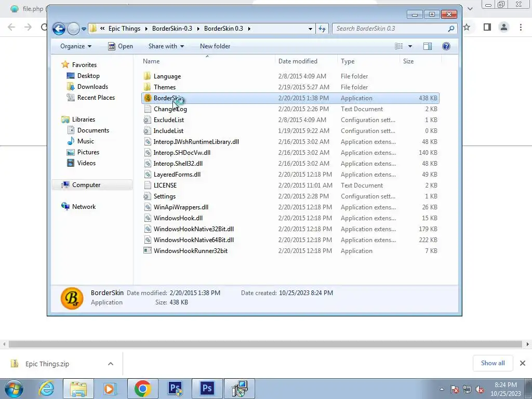Screen dimensions: 532x399
Task: Click Show all downloads in Chrome
Action: tap(493, 363)
